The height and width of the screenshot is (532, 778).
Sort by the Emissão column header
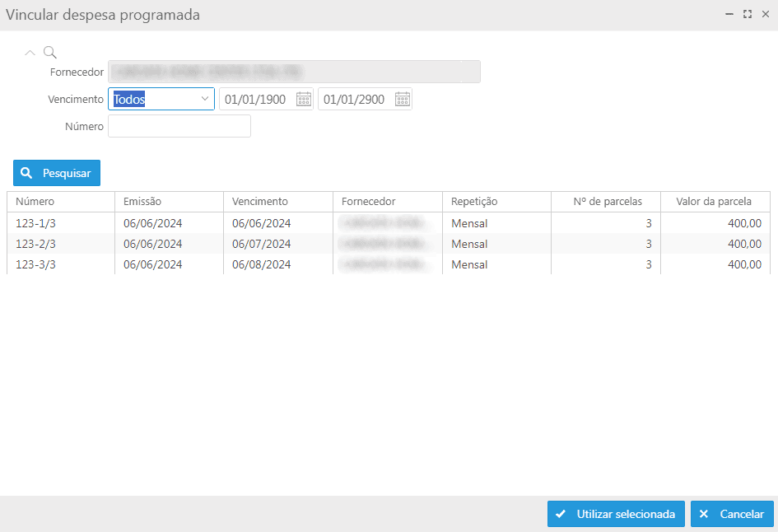(142, 202)
